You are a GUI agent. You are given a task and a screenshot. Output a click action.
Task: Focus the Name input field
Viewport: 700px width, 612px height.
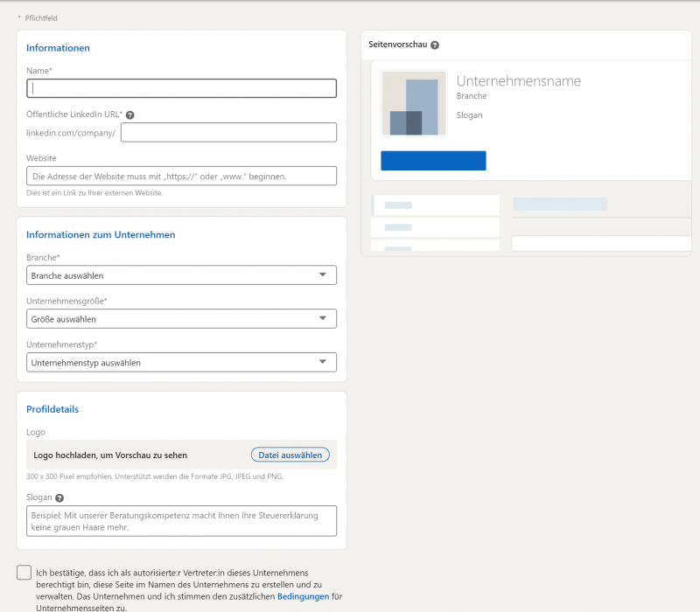(x=181, y=88)
